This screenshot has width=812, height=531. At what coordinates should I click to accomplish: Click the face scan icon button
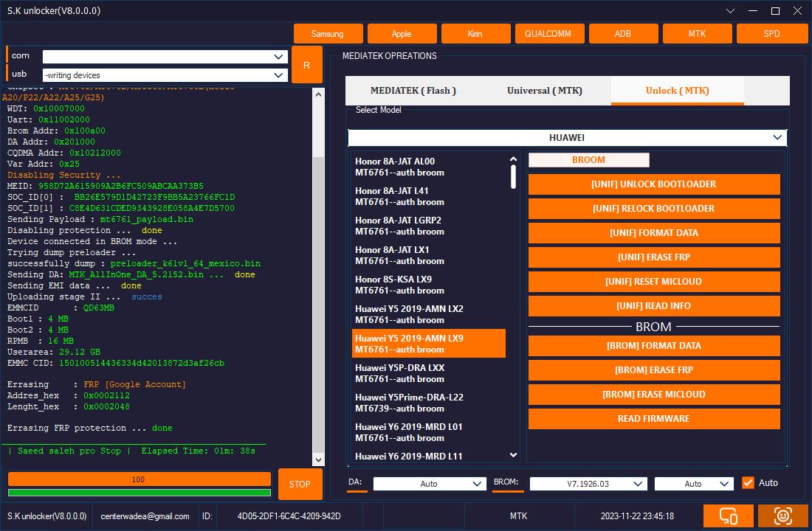[x=782, y=516]
